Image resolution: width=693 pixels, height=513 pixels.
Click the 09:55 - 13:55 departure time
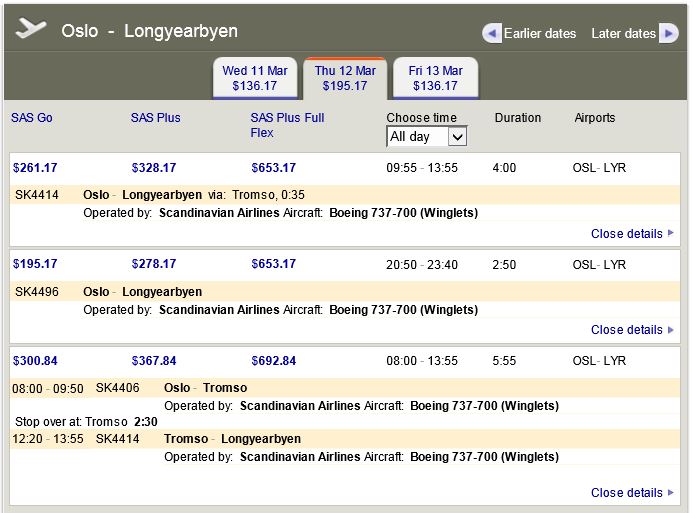click(422, 168)
